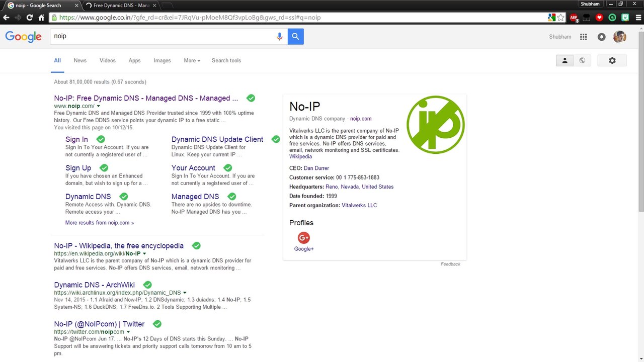This screenshot has height=362, width=644.
Task: Open dropdown arrow beside ArchWiki URL
Action: point(185,293)
